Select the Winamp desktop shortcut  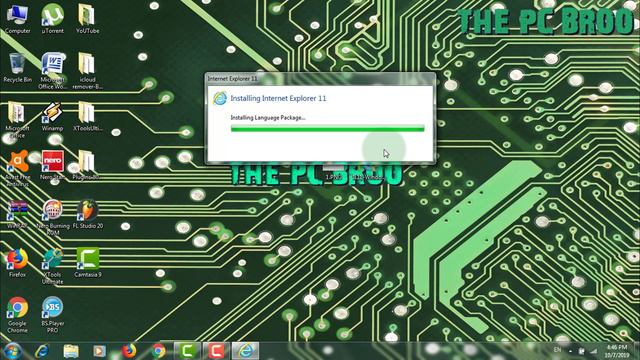pyautogui.click(x=52, y=117)
